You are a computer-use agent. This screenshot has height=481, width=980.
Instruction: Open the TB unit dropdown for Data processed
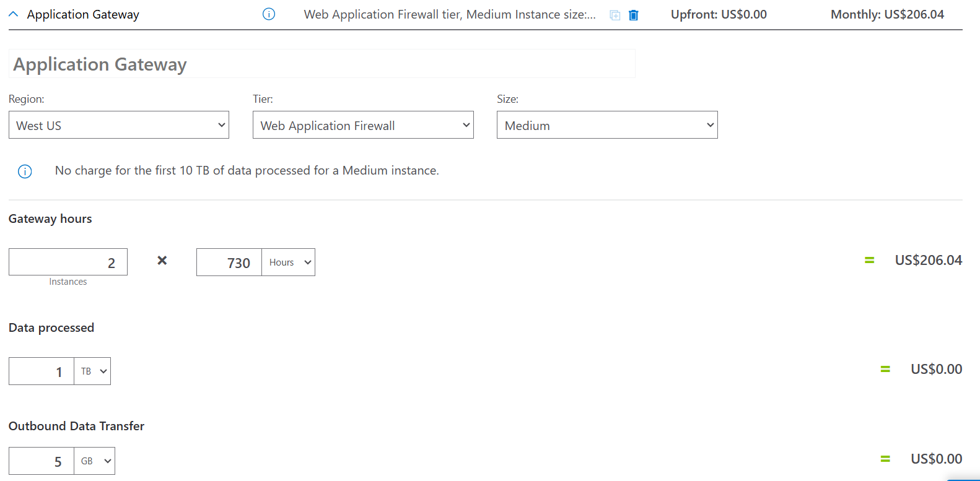(x=92, y=371)
